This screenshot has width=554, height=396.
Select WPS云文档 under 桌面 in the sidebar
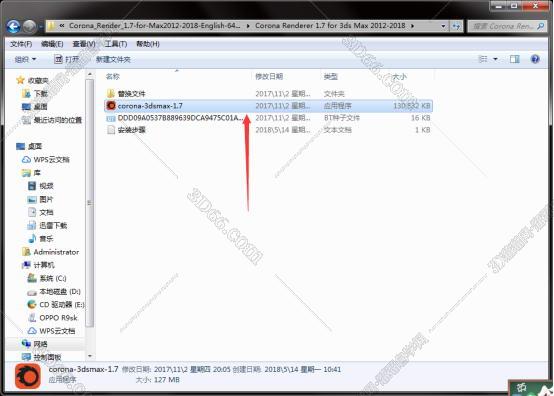pos(51,160)
